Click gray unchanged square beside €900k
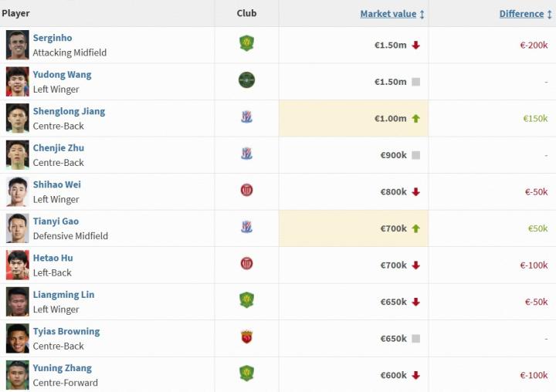This screenshot has width=556, height=392. pyautogui.click(x=415, y=155)
